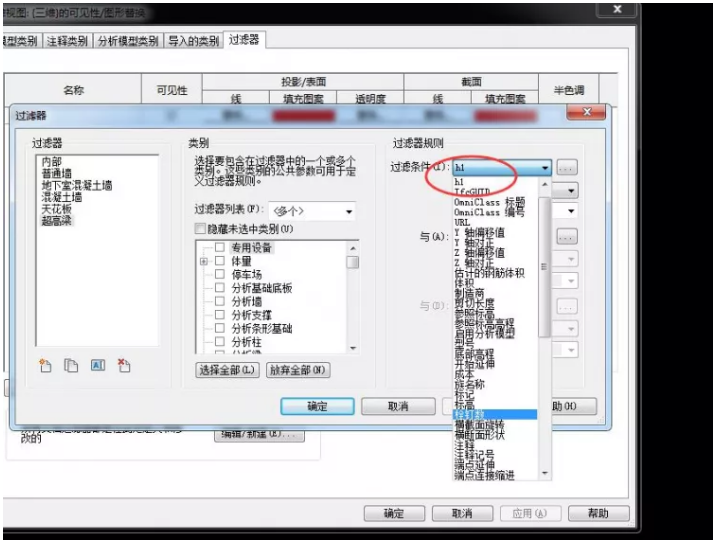This screenshot has width=717, height=543.
Task: Click the Rename filter icon
Action: pos(98,365)
